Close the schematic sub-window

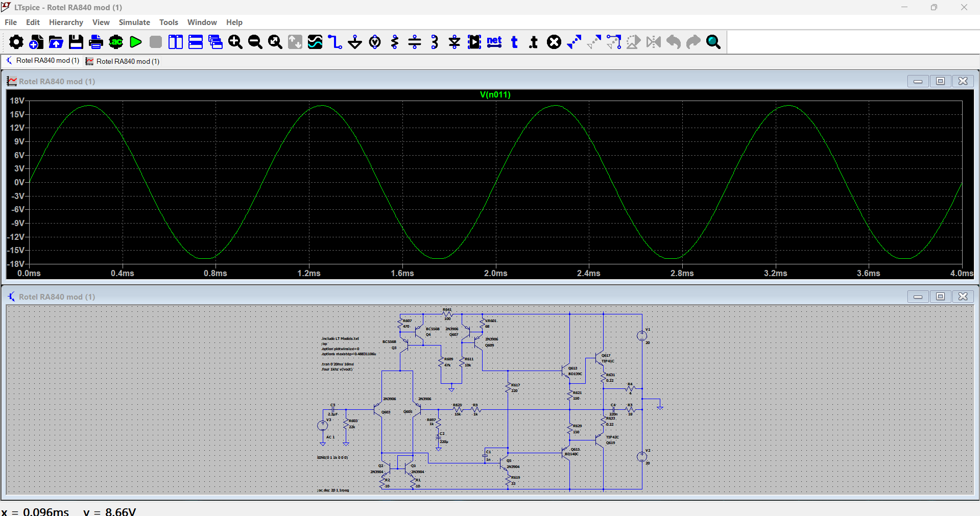click(963, 297)
